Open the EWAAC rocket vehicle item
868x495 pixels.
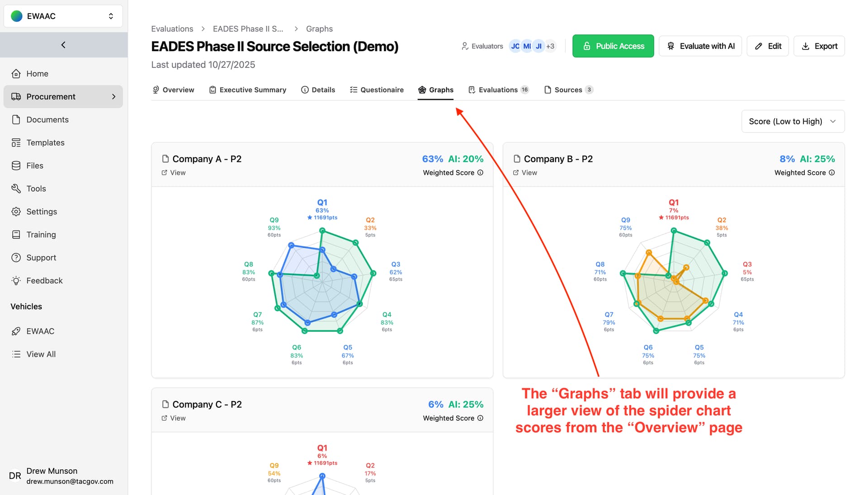(40, 331)
